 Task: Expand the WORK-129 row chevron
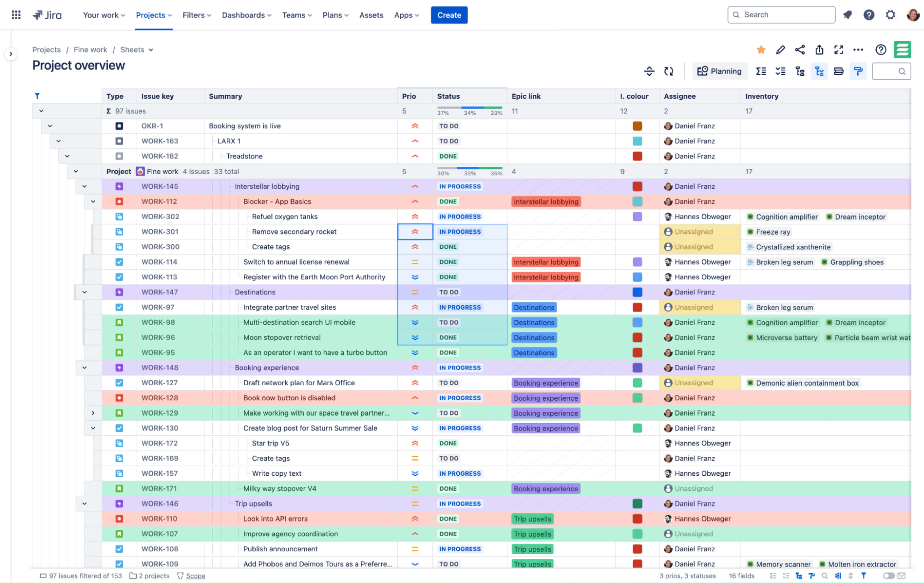point(93,413)
